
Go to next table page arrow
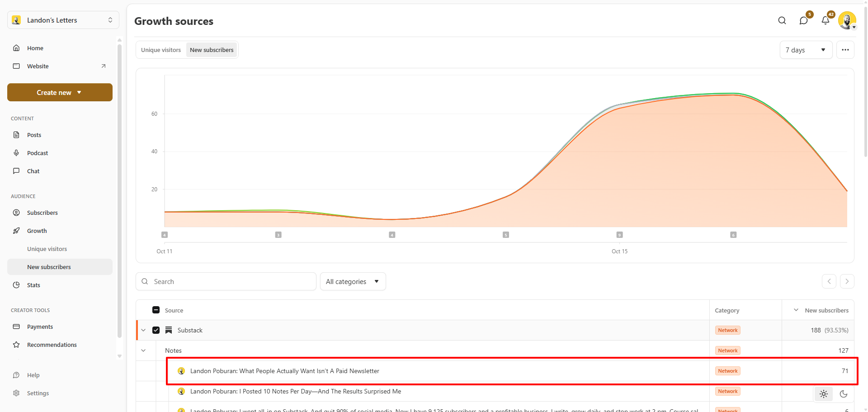pos(847,281)
